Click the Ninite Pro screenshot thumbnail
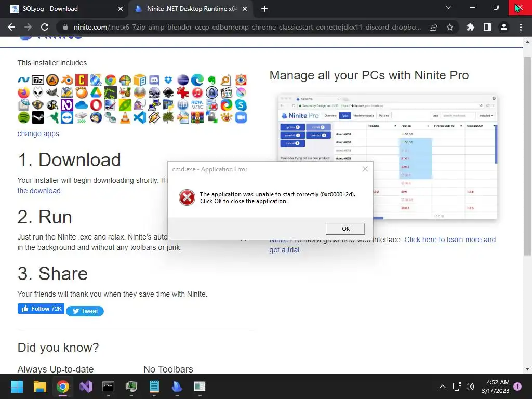 pyautogui.click(x=388, y=157)
